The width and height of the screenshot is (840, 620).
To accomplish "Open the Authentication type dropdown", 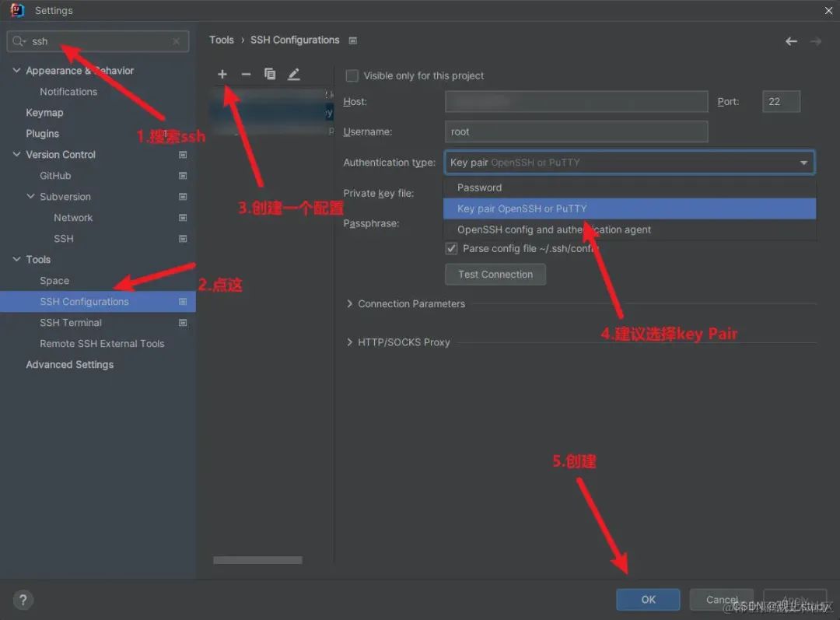I will point(629,163).
